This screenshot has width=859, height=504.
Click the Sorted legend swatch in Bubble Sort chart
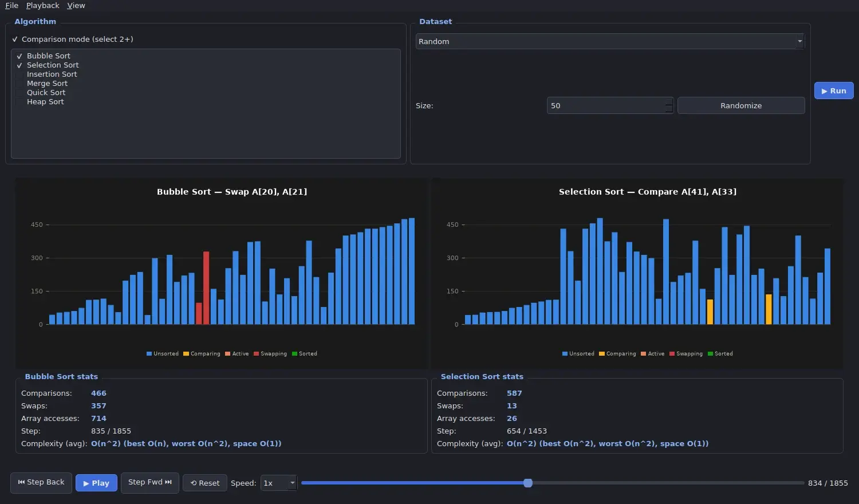(x=295, y=354)
